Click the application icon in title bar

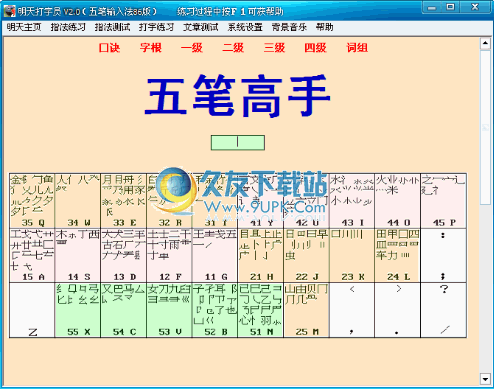pos(9,11)
